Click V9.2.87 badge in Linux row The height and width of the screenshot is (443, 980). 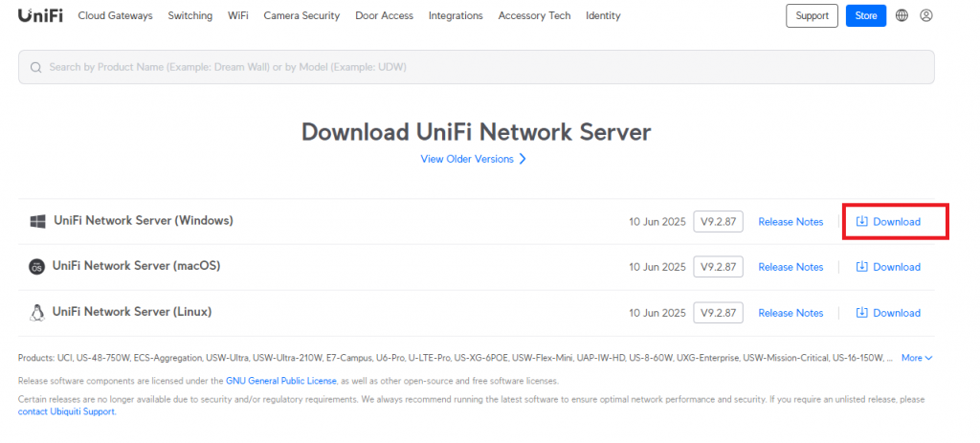tap(718, 313)
